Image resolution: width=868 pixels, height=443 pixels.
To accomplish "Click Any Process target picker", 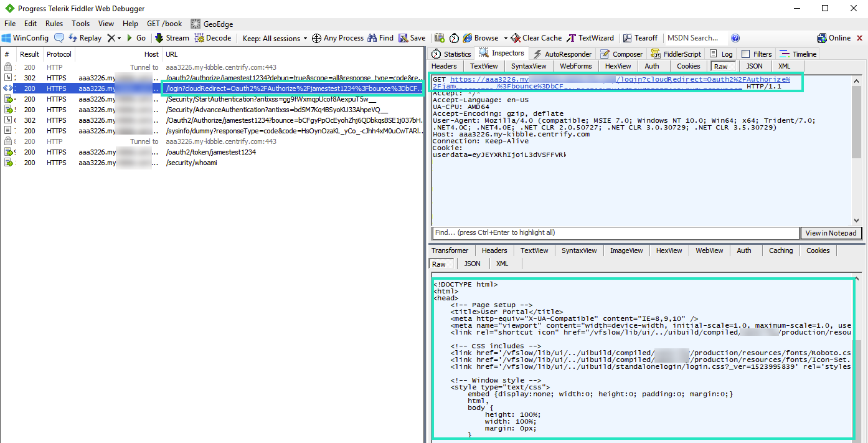I will 337,38.
